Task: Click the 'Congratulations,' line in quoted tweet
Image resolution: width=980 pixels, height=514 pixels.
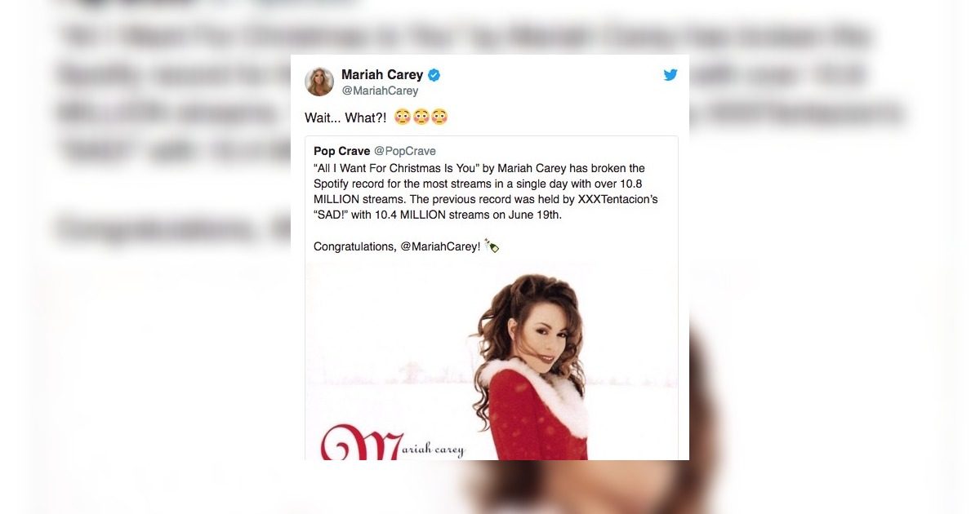Action: [355, 246]
